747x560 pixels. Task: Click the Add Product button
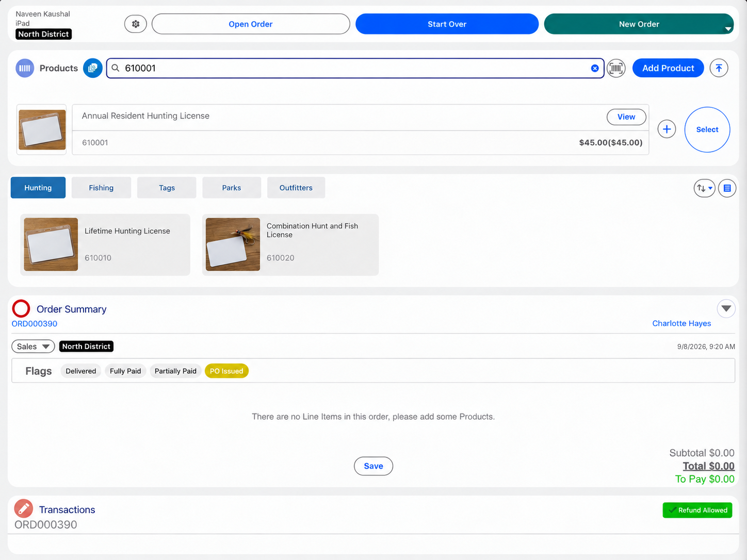click(668, 68)
